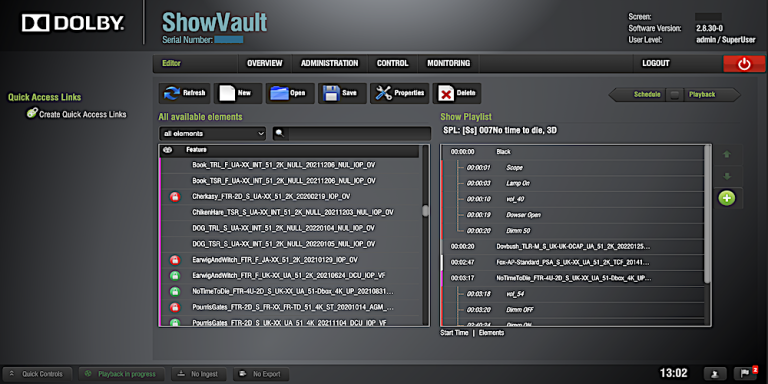The image size is (768, 384).
Task: Toggle the Schedule/Playback mode switch
Action: (675, 95)
